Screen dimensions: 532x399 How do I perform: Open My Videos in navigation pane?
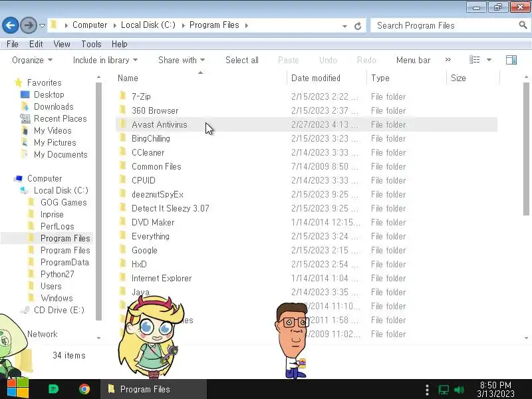tap(53, 130)
